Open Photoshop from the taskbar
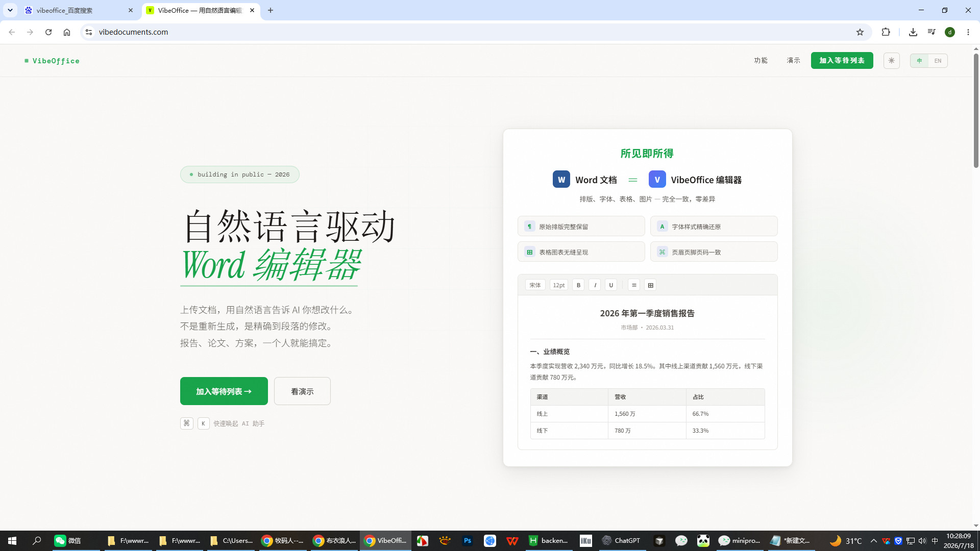Viewport: 980px width, 551px height. (468, 541)
